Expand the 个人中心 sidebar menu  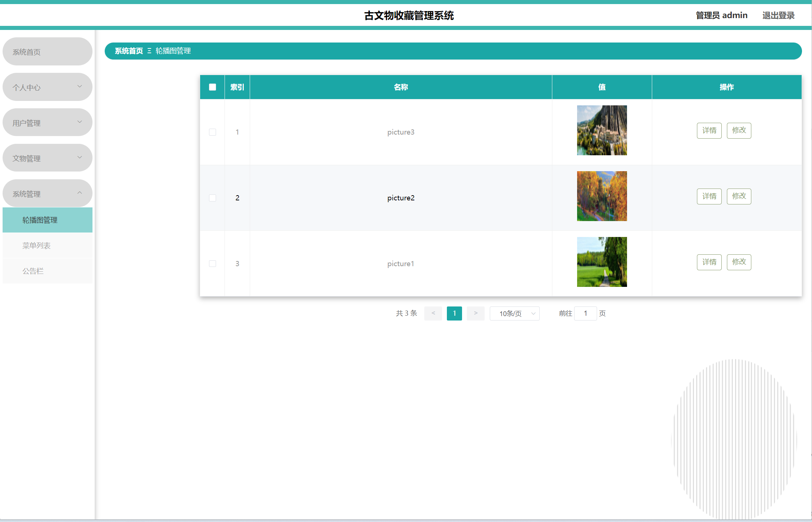pyautogui.click(x=47, y=87)
